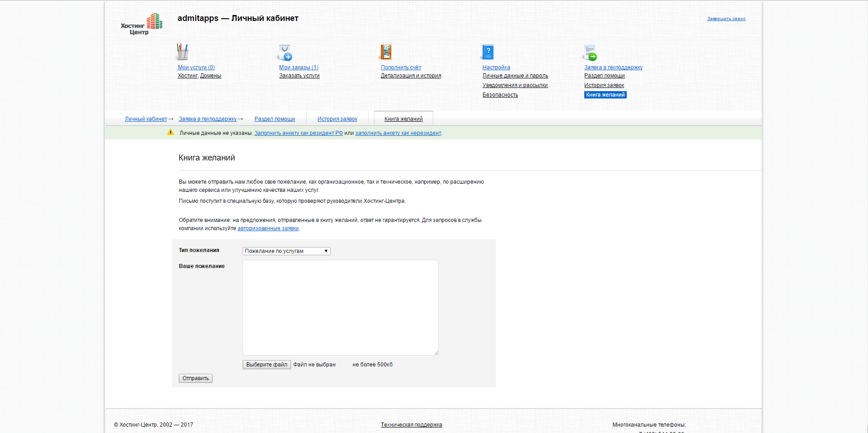868x433 pixels.
Task: Click the question mark book Настройка icon
Action: (x=488, y=52)
